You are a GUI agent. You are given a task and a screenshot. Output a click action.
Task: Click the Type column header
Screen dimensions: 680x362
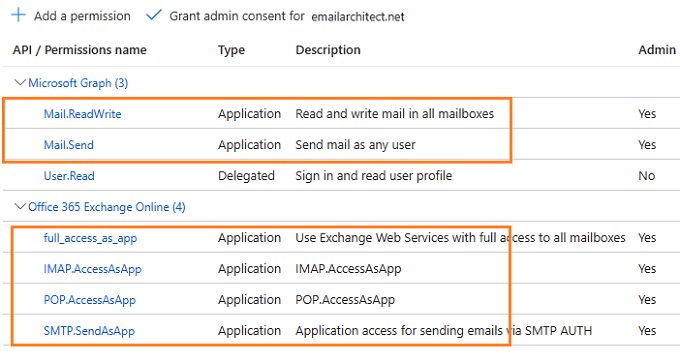231,50
